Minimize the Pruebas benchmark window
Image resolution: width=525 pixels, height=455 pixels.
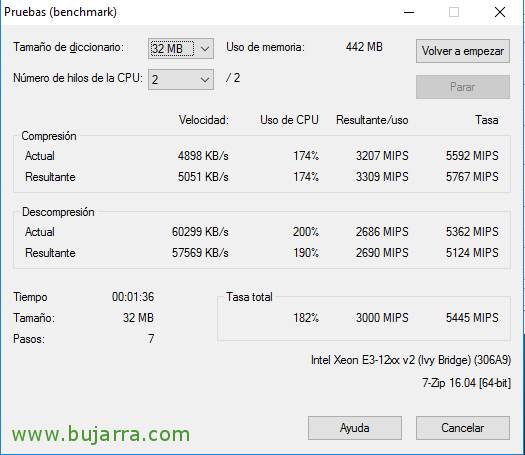point(409,12)
